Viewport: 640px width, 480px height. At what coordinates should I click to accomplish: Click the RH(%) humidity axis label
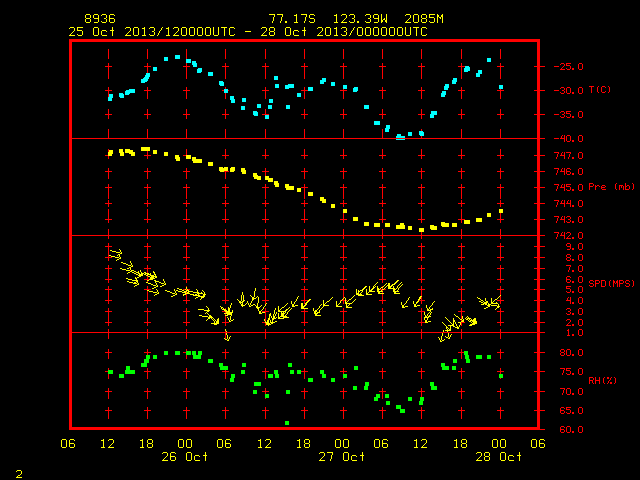pos(602,380)
